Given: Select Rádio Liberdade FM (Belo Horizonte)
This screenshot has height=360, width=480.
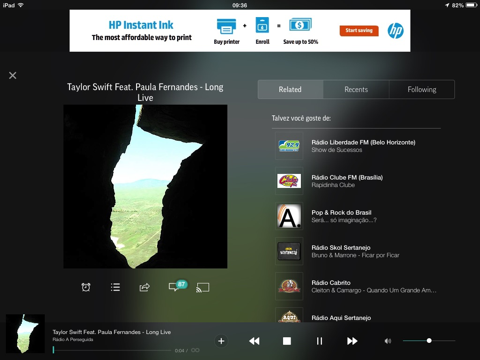Looking at the screenshot, I should pyautogui.click(x=363, y=142).
